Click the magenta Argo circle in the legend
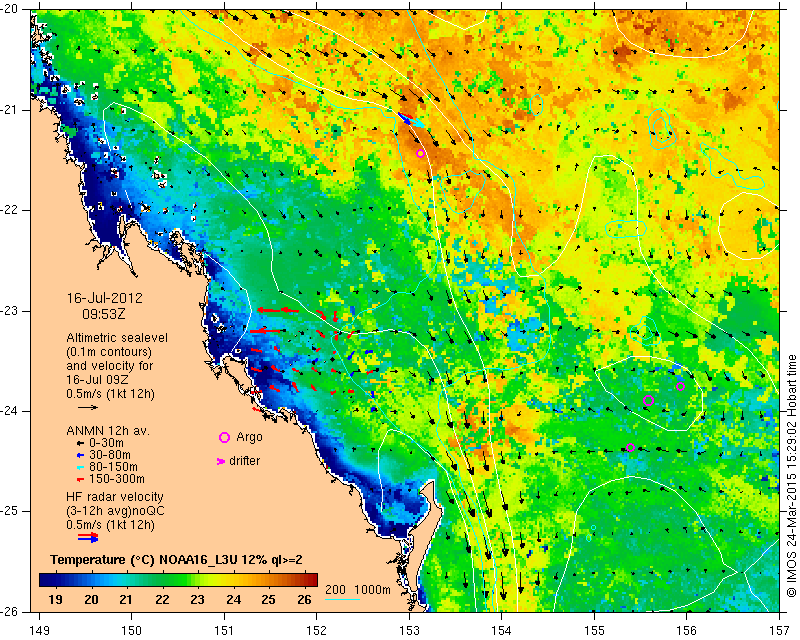 coord(224,437)
